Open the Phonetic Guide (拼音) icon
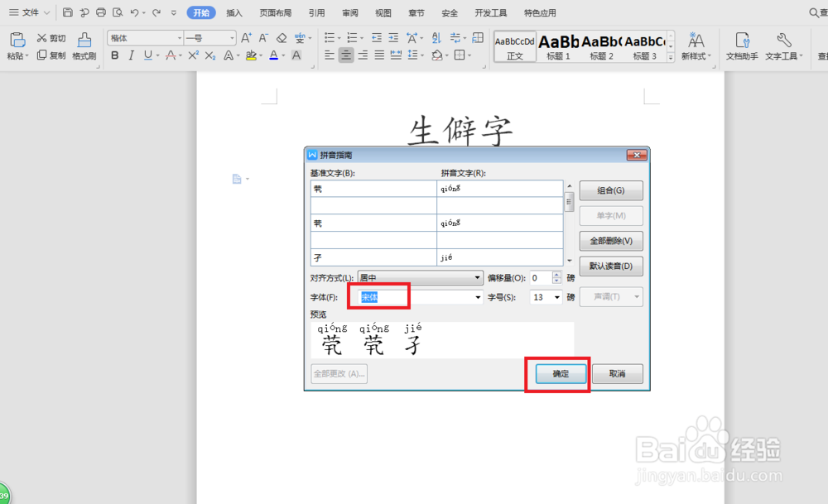The image size is (828, 504). click(301, 37)
